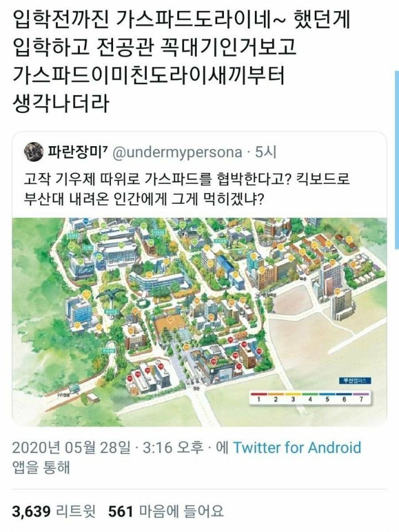Viewport: 399px width, 532px height.
Task: Click the (구)정문 gate label on map
Action: tap(63, 395)
